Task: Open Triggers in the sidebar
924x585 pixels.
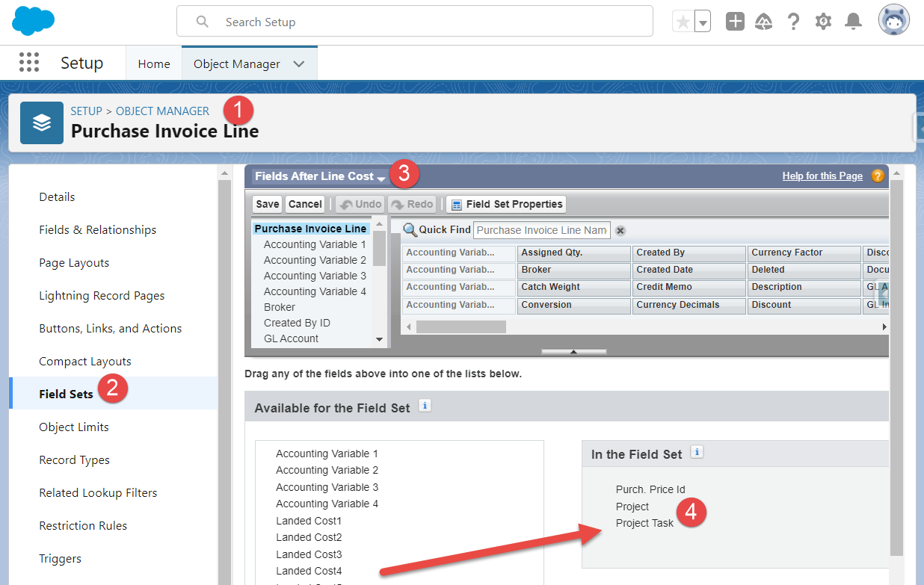Action: 61,558
